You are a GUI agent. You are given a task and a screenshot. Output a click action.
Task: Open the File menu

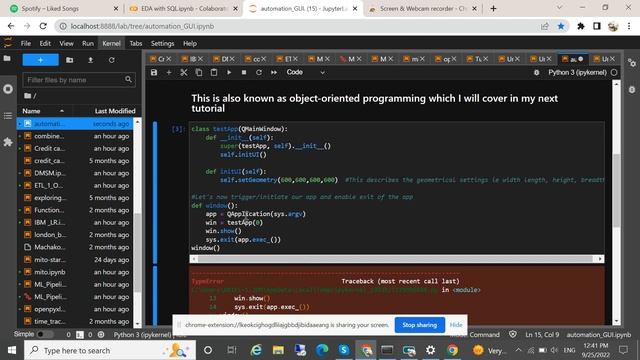coord(26,43)
